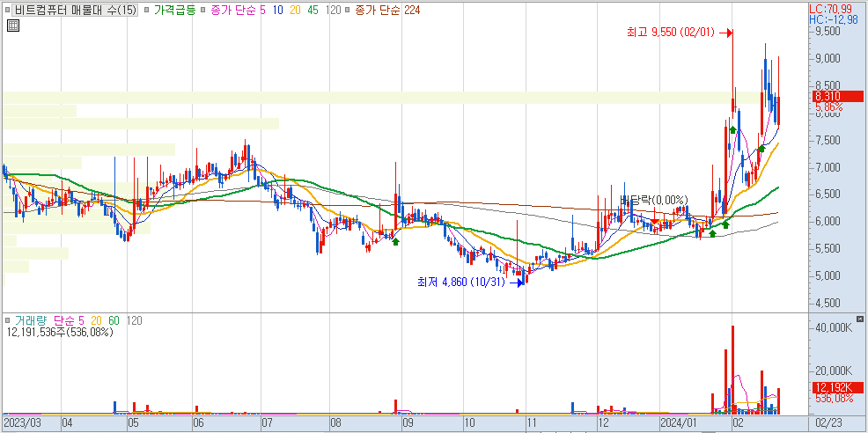Click the pink 단순 5 volume average label

click(70, 320)
